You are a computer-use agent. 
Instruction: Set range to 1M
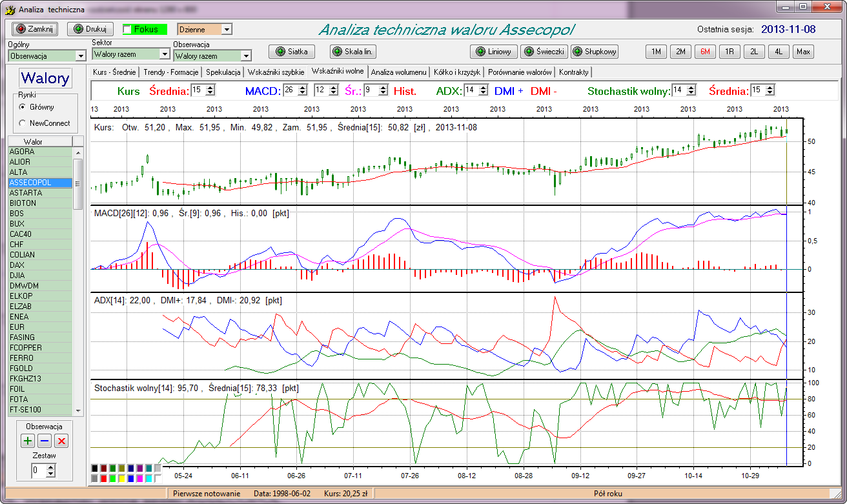coord(655,52)
